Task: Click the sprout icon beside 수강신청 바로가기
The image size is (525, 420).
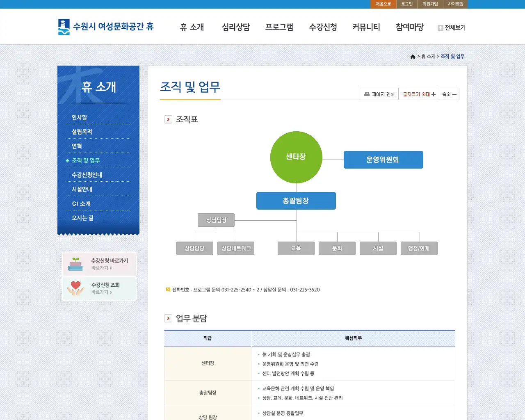Action: 76,264
